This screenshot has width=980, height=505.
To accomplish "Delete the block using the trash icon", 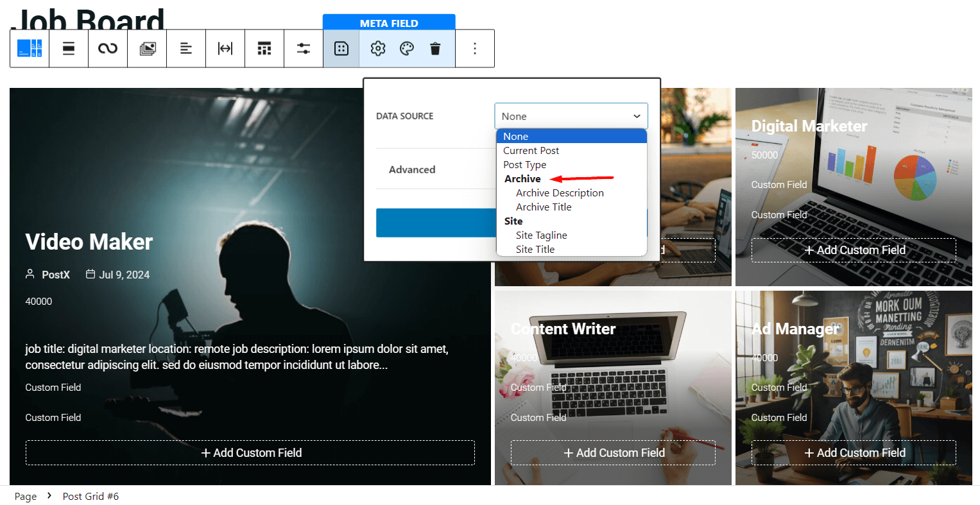I will [x=435, y=48].
